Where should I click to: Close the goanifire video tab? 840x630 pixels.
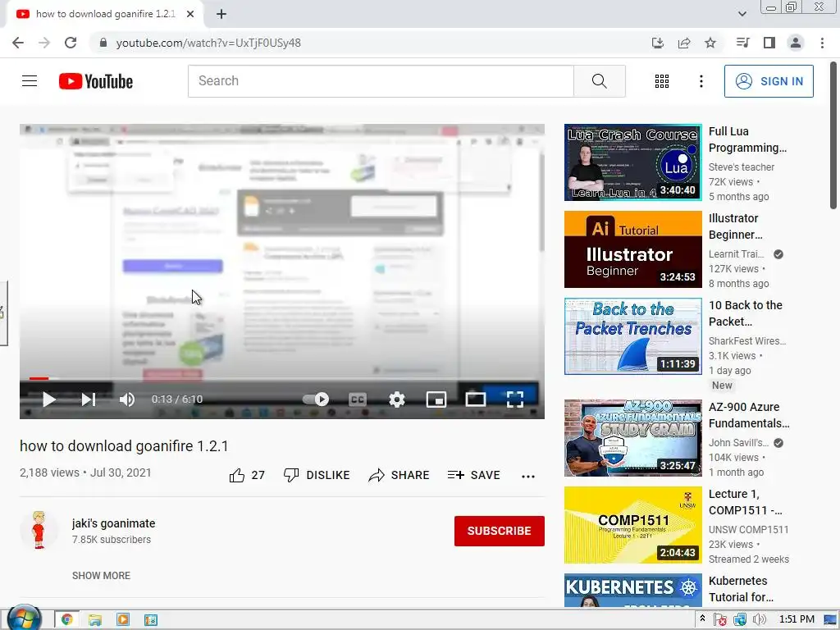click(190, 14)
